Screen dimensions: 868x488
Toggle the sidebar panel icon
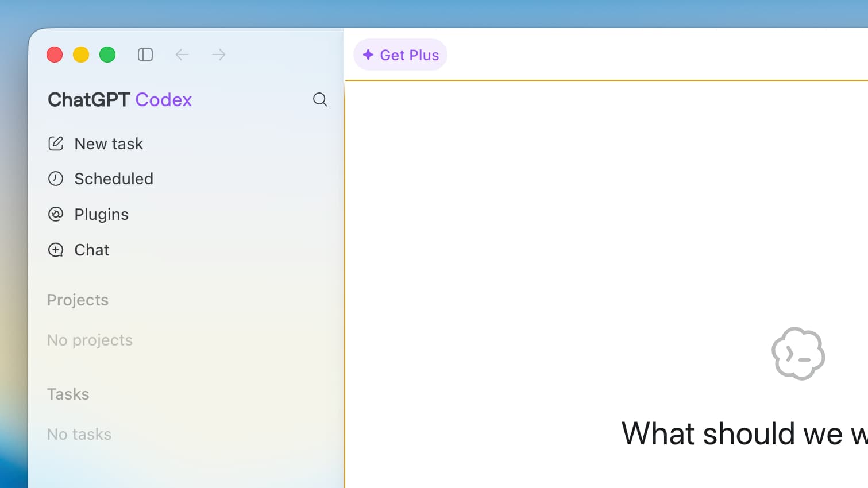click(145, 55)
